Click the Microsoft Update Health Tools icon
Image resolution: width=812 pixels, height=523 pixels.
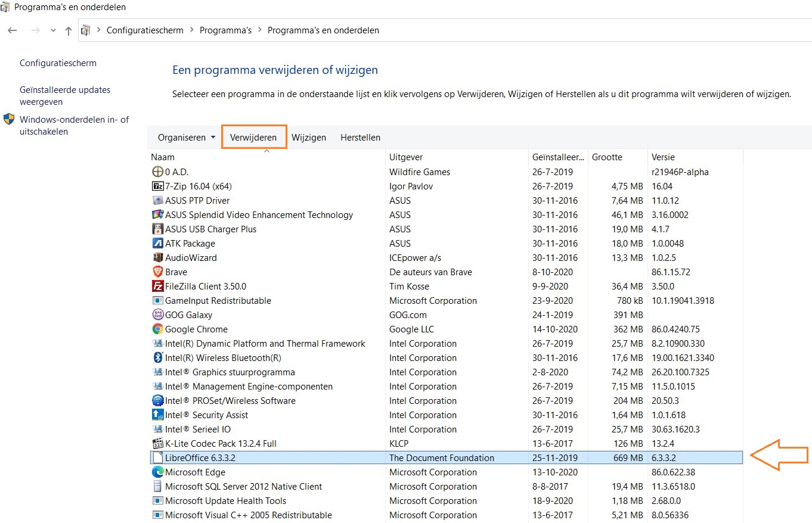coord(158,501)
